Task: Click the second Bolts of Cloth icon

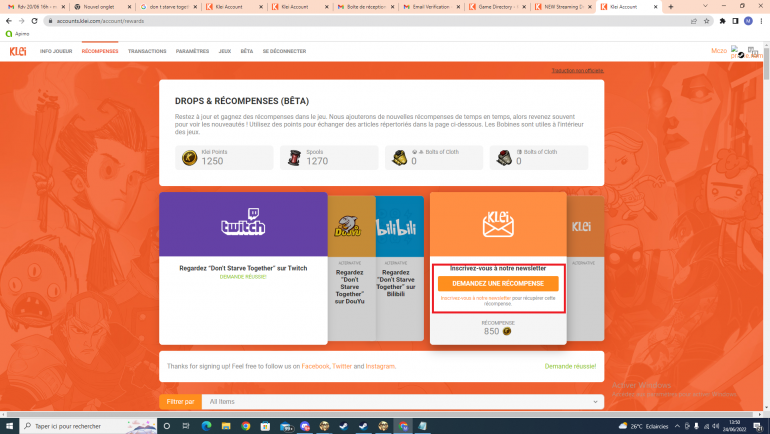Action: coord(504,158)
